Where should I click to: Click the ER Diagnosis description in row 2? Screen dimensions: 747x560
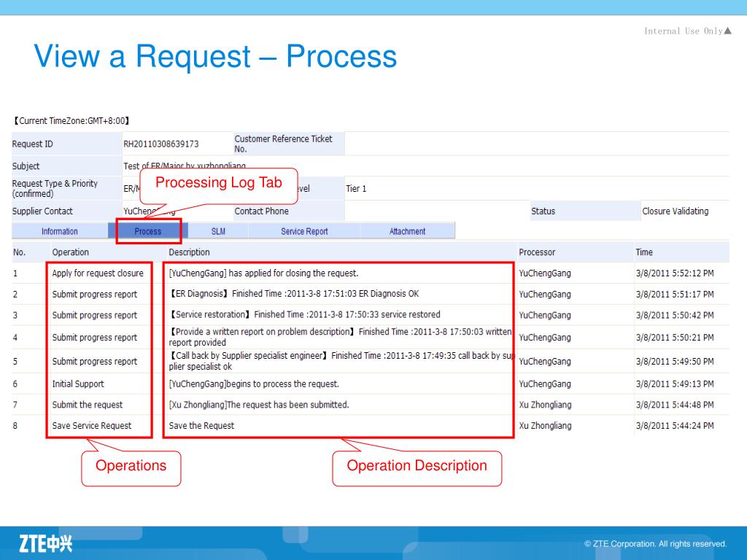click(x=294, y=294)
